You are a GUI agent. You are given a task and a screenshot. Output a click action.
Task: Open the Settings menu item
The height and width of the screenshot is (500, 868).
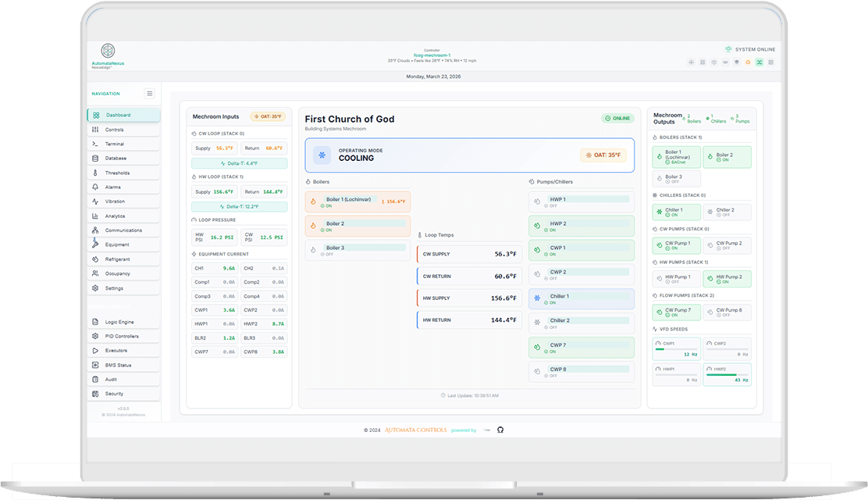point(114,288)
